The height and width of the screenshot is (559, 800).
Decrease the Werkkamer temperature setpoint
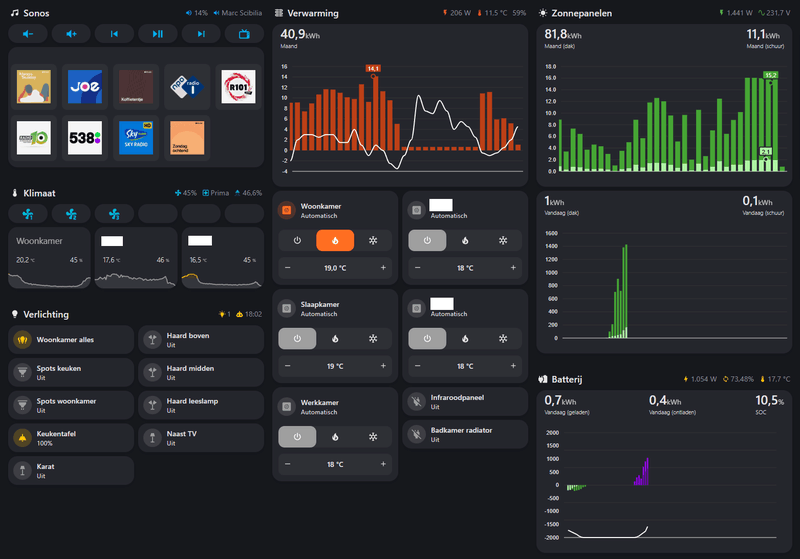[288, 464]
